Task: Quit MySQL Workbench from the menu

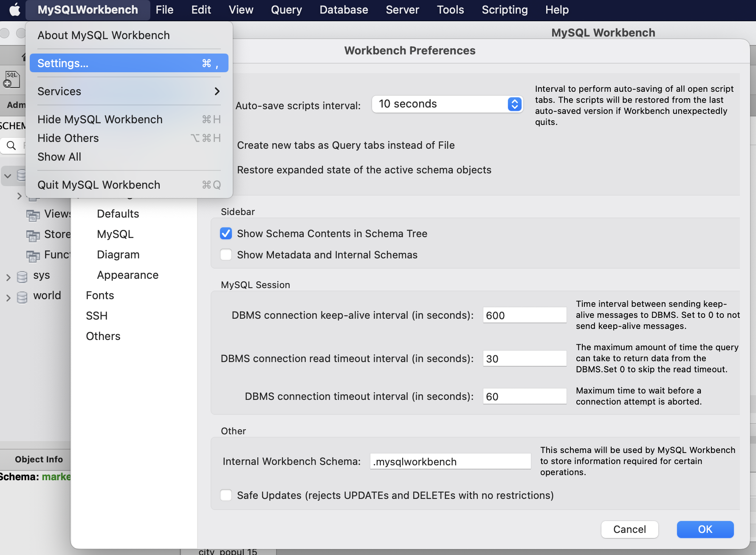Action: 129,185
